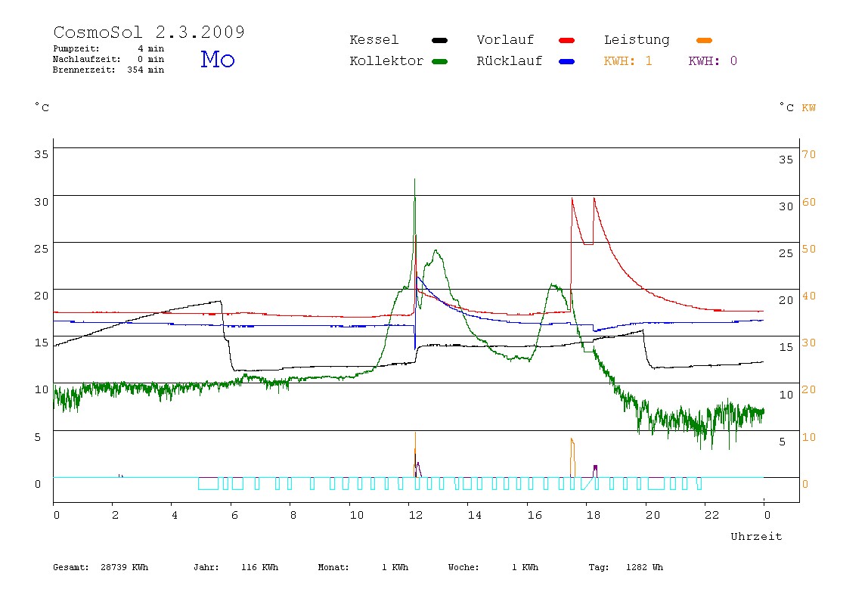Select the "354 min" Brennerzeit value

coord(146,70)
